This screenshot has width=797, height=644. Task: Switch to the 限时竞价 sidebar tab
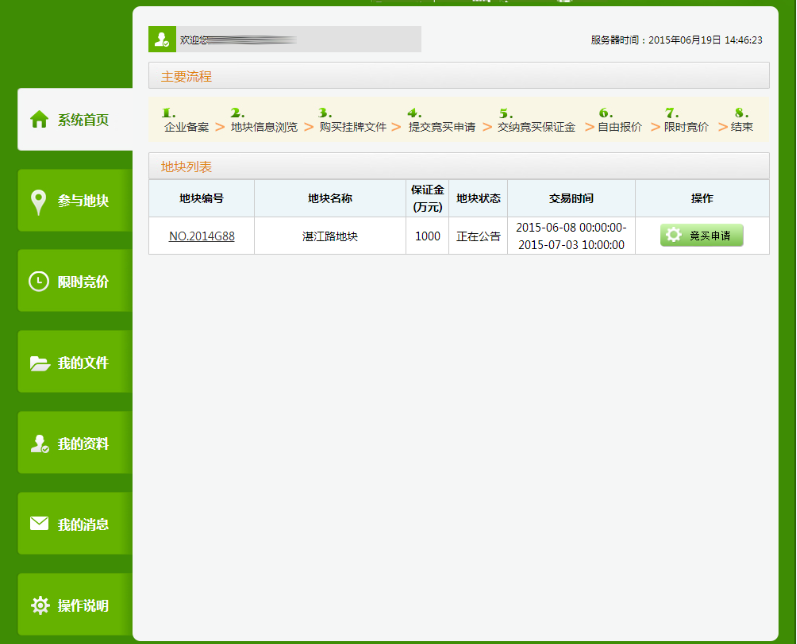(x=76, y=282)
